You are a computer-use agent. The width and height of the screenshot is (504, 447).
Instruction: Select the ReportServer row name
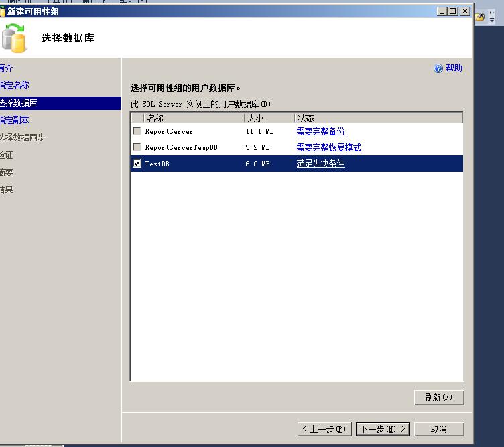[169, 131]
